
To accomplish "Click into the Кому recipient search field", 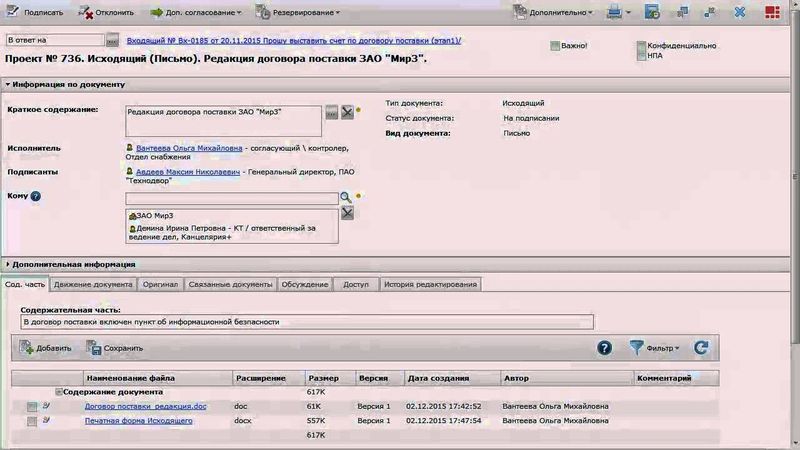I will 230,198.
